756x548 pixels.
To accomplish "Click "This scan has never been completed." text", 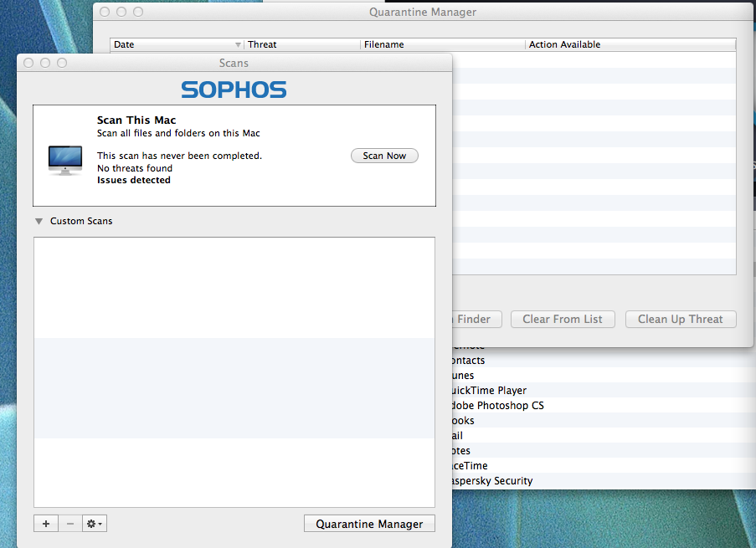I will pyautogui.click(x=179, y=156).
